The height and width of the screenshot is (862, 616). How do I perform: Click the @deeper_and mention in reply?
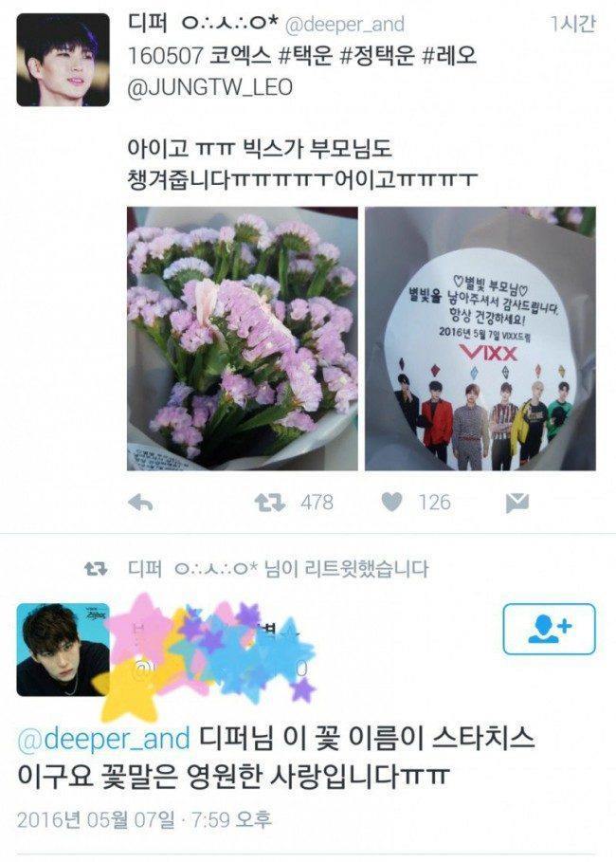pos(103,739)
